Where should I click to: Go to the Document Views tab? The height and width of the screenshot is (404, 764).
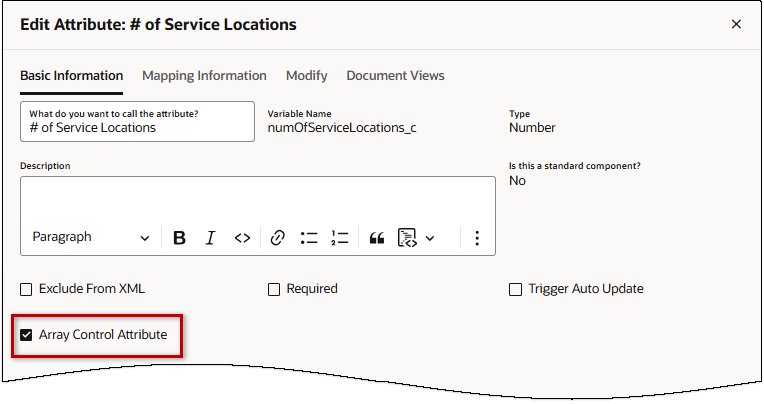[395, 76]
